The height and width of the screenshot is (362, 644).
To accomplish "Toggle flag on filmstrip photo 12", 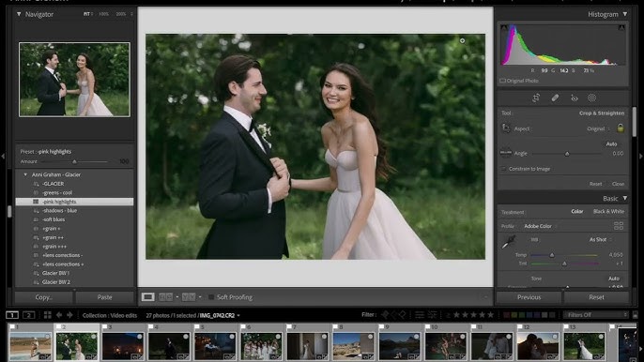I will pyautogui.click(x=521, y=326).
